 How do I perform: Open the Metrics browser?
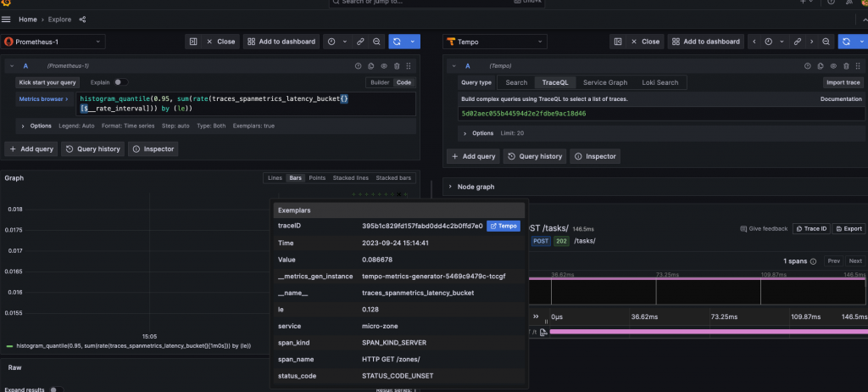coord(44,98)
